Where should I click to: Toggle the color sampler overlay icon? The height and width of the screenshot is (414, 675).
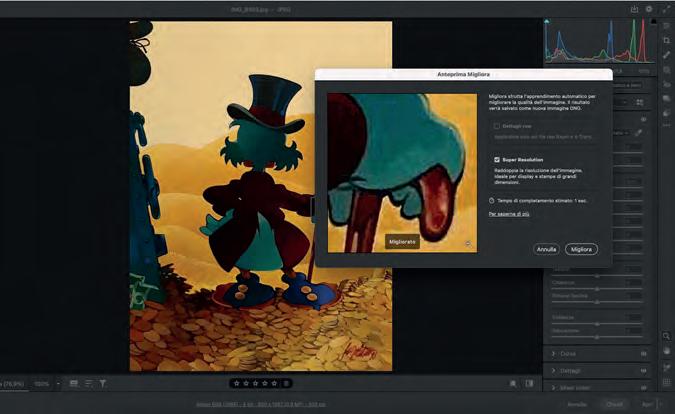pos(666,367)
